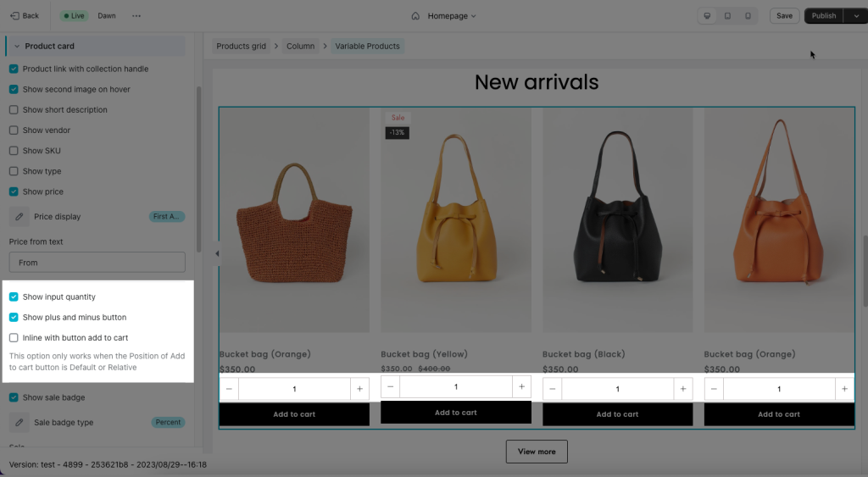Click the Back arrow icon
868x477 pixels.
pyautogui.click(x=15, y=15)
